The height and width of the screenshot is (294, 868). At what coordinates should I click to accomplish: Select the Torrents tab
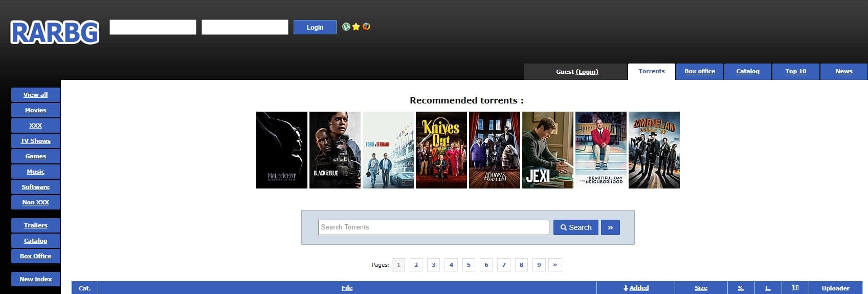pos(652,72)
